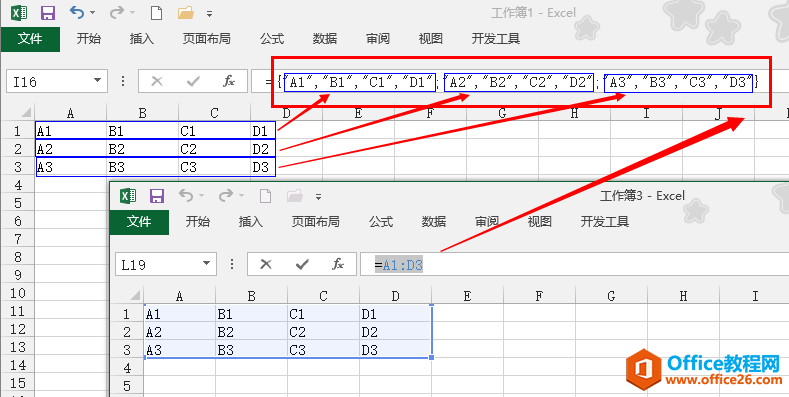The height and width of the screenshot is (397, 789).
Task: Click Enter checkmark in 工作簿3 formula bar
Action: [x=302, y=264]
